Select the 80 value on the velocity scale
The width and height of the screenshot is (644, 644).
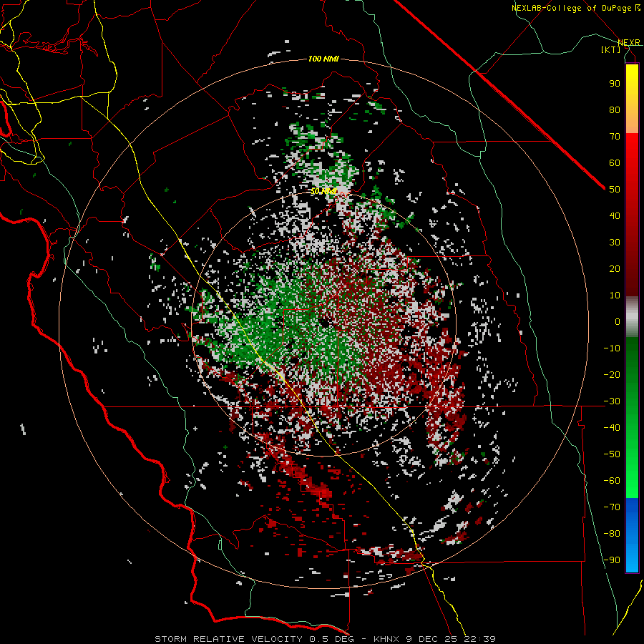(615, 109)
